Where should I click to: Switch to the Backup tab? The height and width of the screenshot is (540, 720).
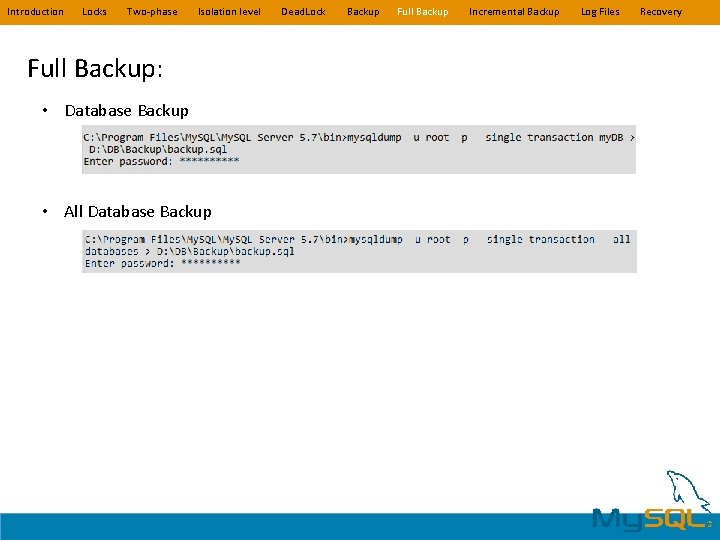[363, 12]
